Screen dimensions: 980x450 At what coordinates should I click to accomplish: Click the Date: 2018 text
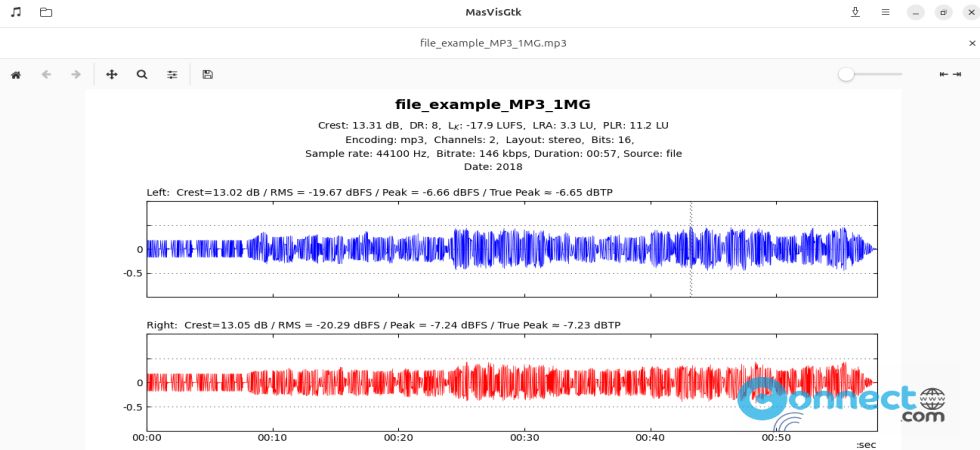[x=493, y=167]
